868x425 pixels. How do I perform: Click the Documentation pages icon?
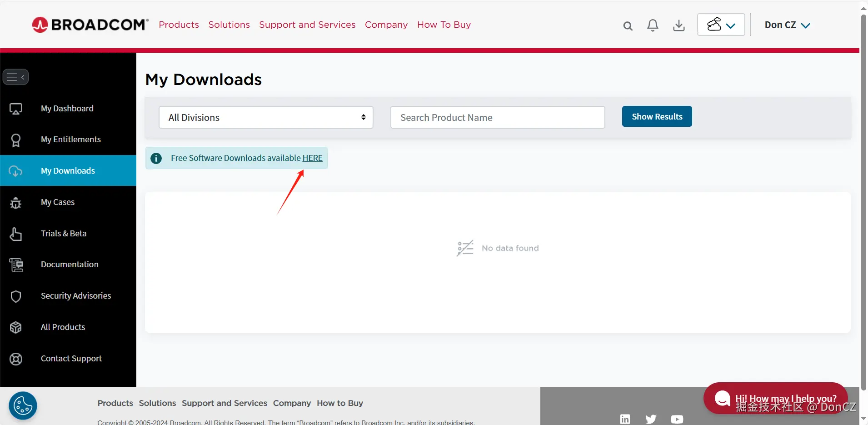16,265
